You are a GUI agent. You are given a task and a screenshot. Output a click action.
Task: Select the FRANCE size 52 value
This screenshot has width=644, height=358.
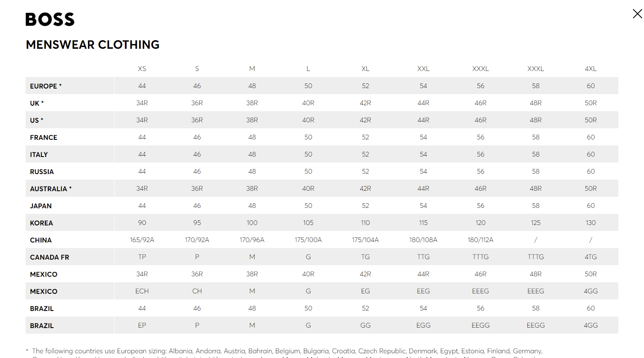coord(365,137)
